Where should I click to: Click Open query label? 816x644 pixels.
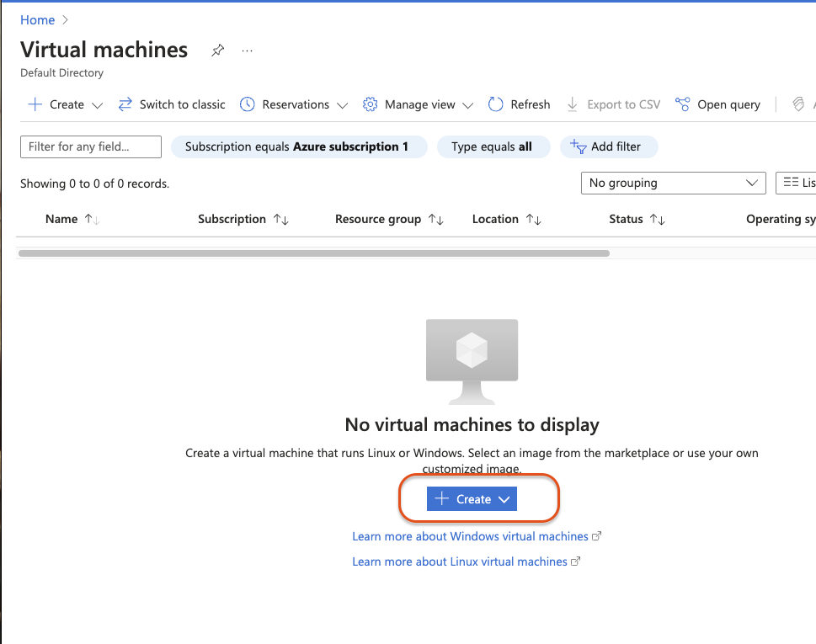point(728,104)
